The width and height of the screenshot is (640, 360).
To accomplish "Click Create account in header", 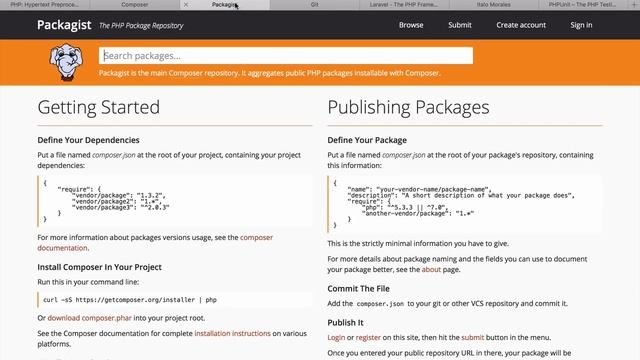I will (521, 25).
